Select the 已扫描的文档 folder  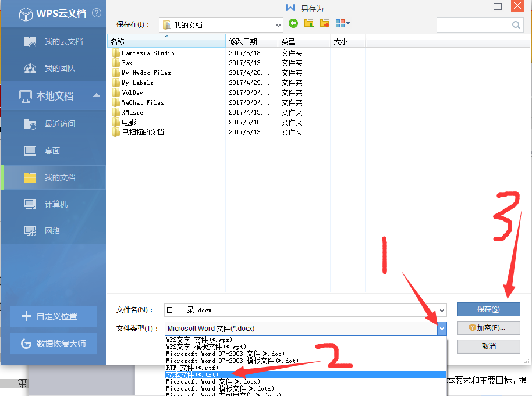[143, 132]
